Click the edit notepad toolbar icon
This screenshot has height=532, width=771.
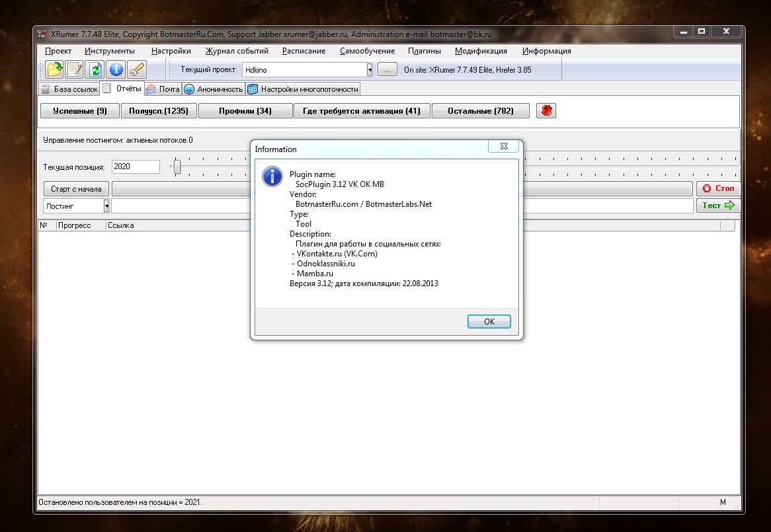click(75, 70)
